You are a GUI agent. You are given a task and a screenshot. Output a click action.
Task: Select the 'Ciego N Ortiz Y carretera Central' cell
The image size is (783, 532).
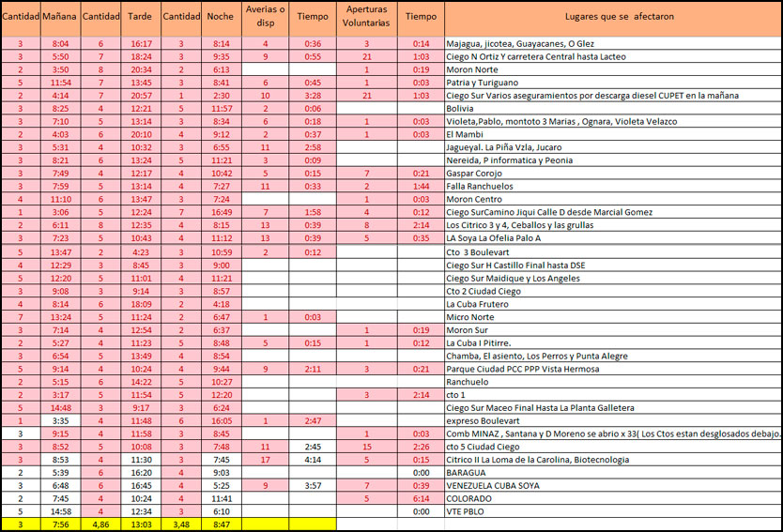point(613,56)
